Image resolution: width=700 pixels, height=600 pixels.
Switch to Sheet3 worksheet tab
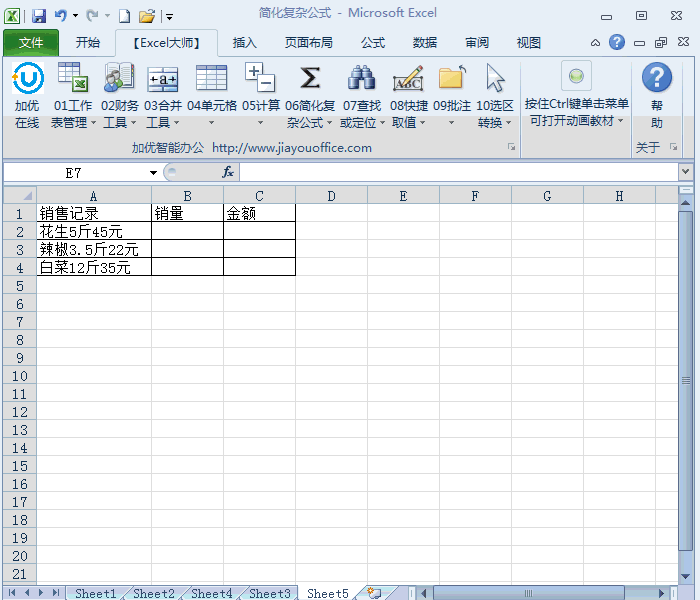270,593
